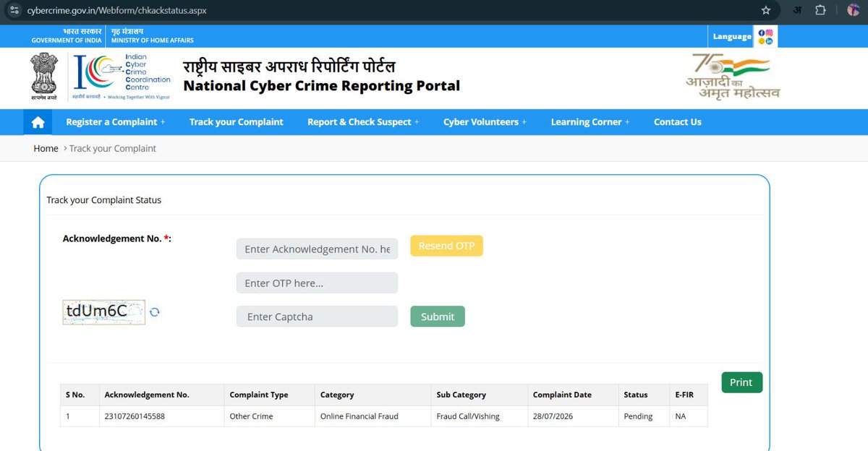The height and width of the screenshot is (451, 868).
Task: Bookmark this page with the star icon
Action: tap(766, 11)
